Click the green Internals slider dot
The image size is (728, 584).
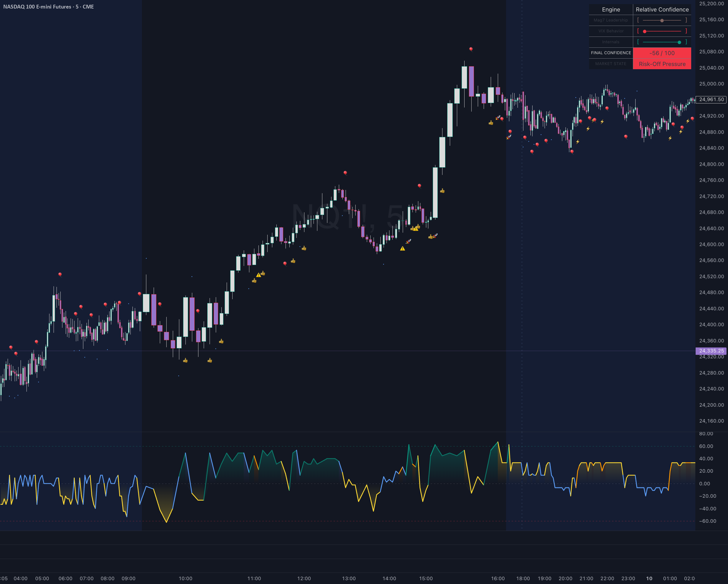click(679, 42)
